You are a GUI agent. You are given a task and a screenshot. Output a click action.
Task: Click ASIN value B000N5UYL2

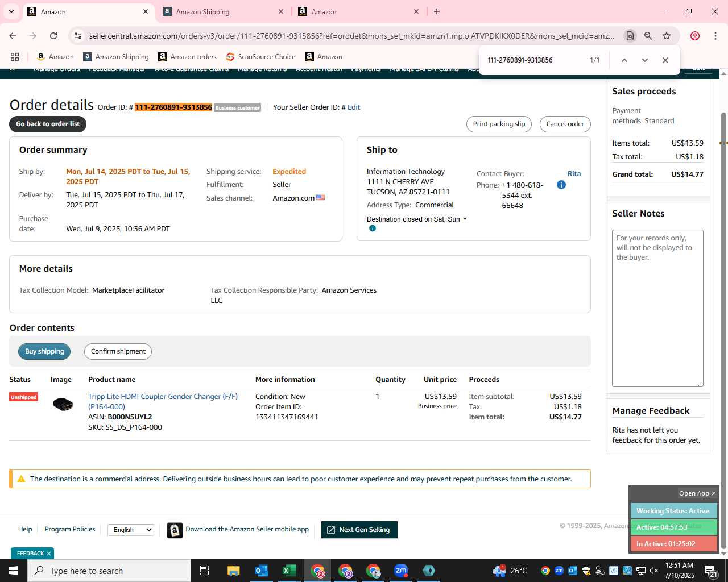tap(130, 417)
